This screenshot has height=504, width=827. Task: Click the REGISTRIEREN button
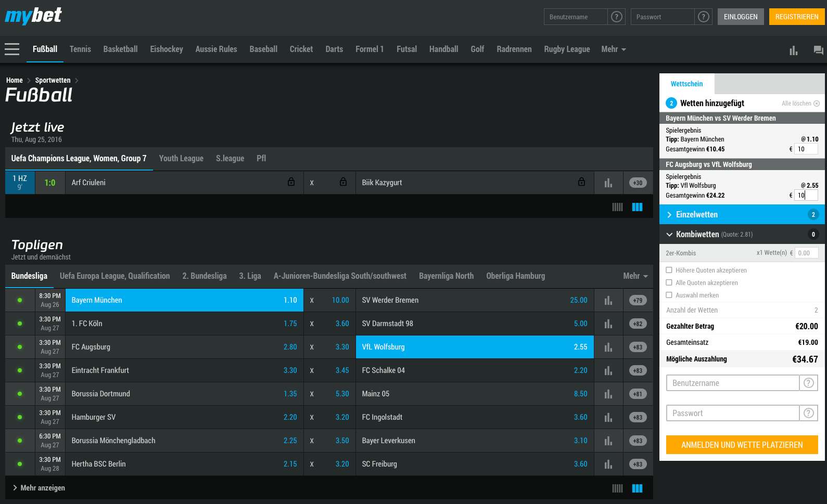[796, 17]
